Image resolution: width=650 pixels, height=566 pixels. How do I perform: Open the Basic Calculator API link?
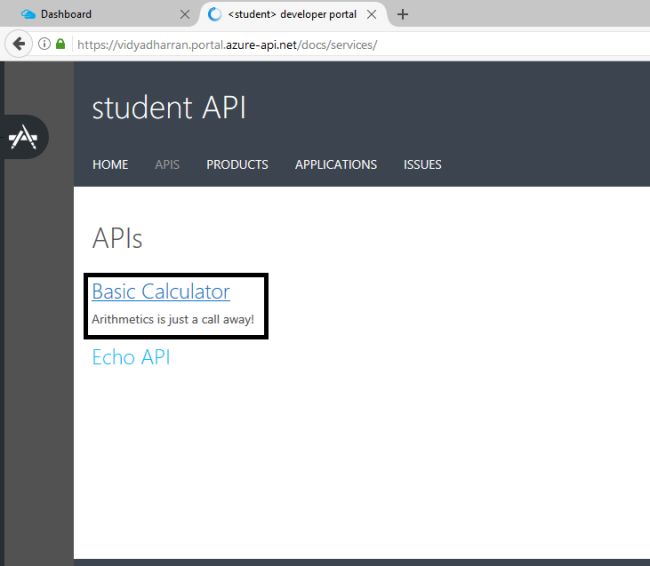tap(161, 292)
